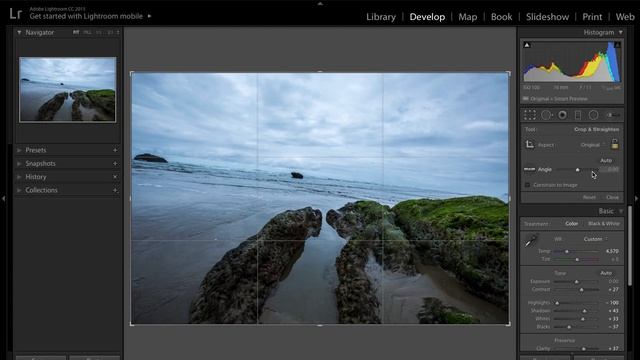Toggle the aspect ratio lock icon
This screenshot has width=640, height=360.
(615, 144)
